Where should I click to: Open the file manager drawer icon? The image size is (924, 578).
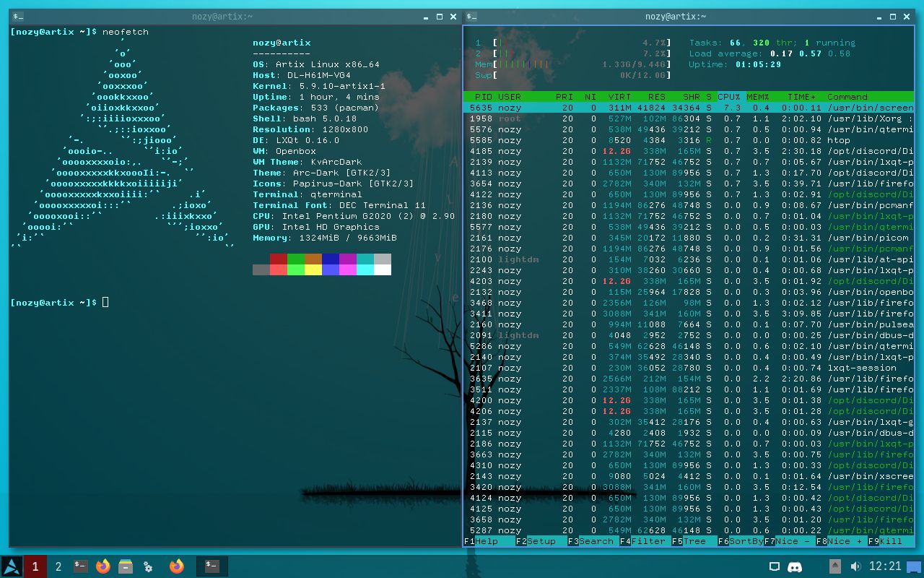[126, 566]
